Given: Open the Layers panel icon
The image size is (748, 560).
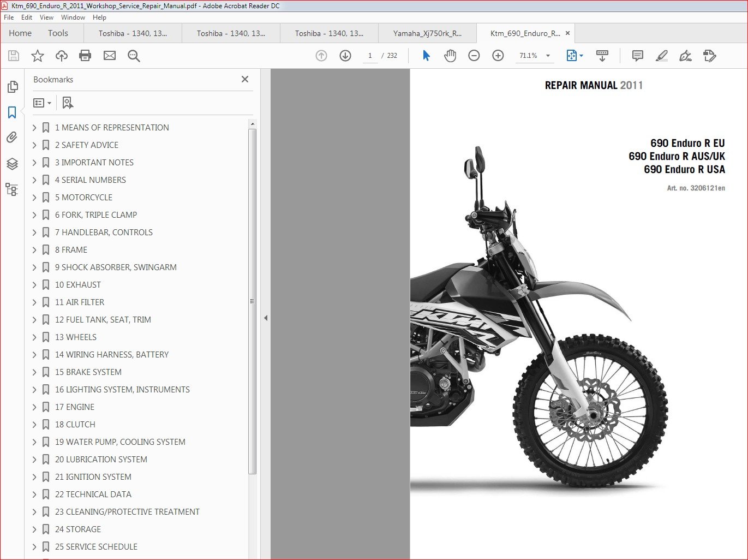Looking at the screenshot, I should coord(12,163).
